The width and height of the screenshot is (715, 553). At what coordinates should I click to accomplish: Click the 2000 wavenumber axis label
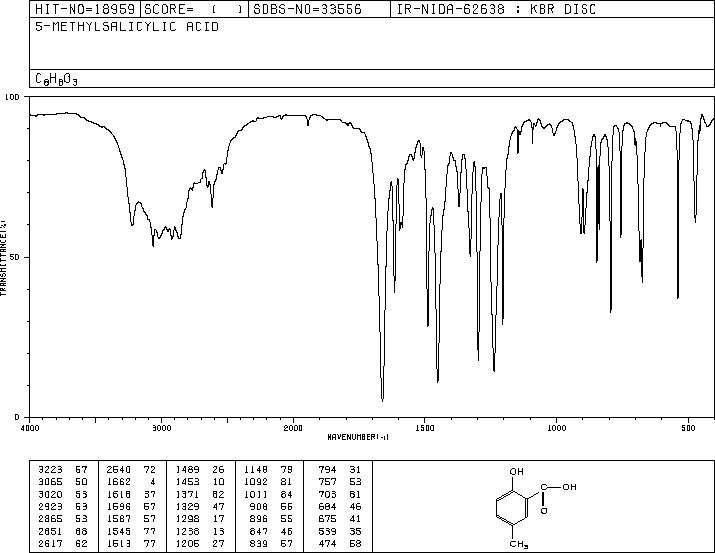click(293, 428)
